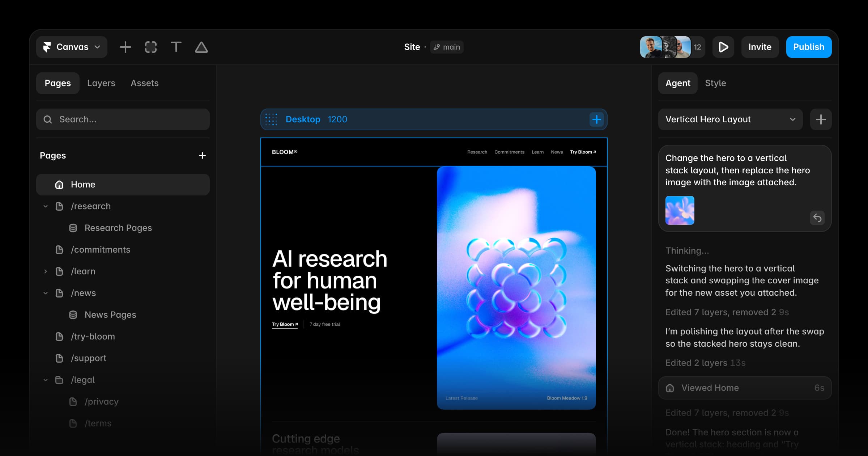
Task: Click the Viewed Home activity row
Action: [x=745, y=388]
